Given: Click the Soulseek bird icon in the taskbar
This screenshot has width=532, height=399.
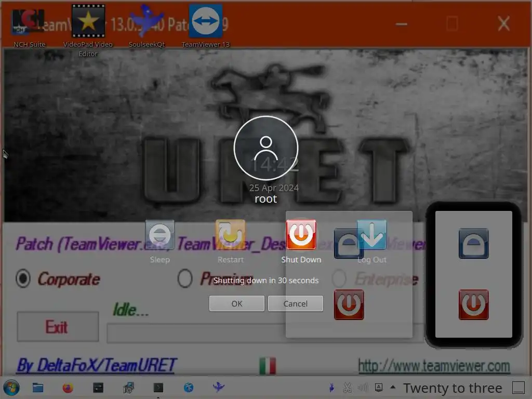Looking at the screenshot, I should (x=219, y=387).
